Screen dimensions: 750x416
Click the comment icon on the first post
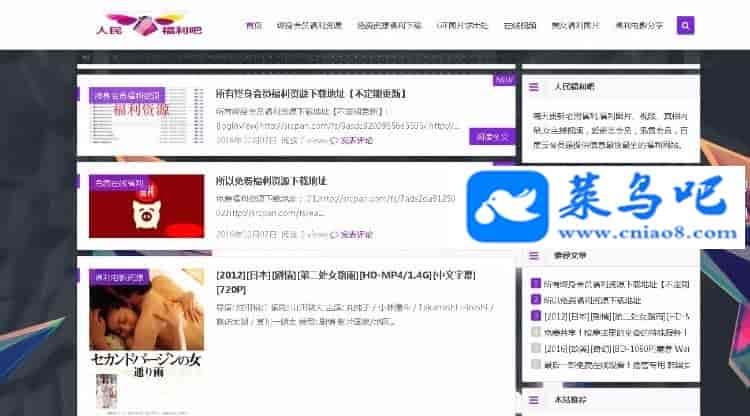click(335, 140)
